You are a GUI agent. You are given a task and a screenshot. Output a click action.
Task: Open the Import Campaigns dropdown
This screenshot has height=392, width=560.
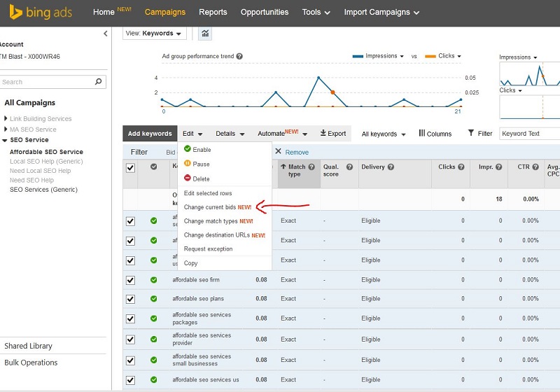(381, 12)
